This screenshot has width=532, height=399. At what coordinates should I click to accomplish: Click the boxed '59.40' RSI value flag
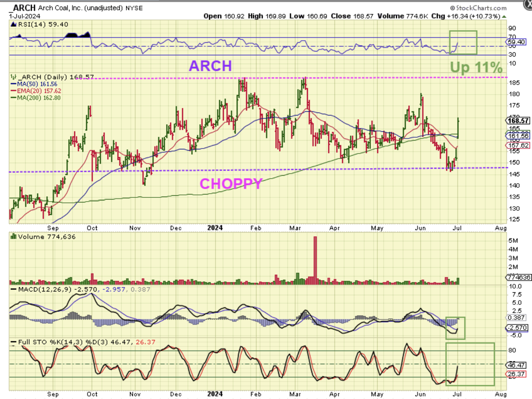tap(516, 42)
